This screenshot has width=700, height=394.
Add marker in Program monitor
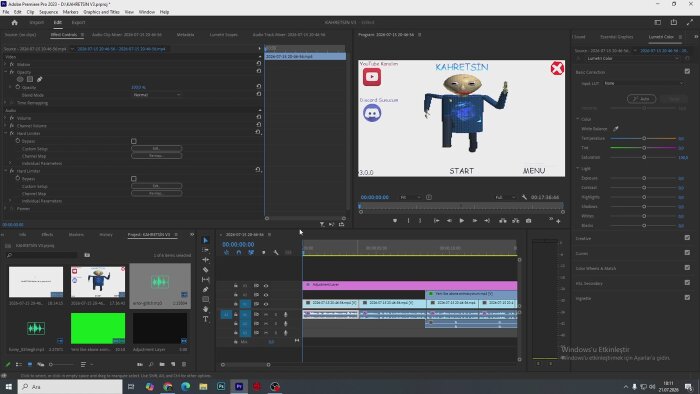point(395,220)
